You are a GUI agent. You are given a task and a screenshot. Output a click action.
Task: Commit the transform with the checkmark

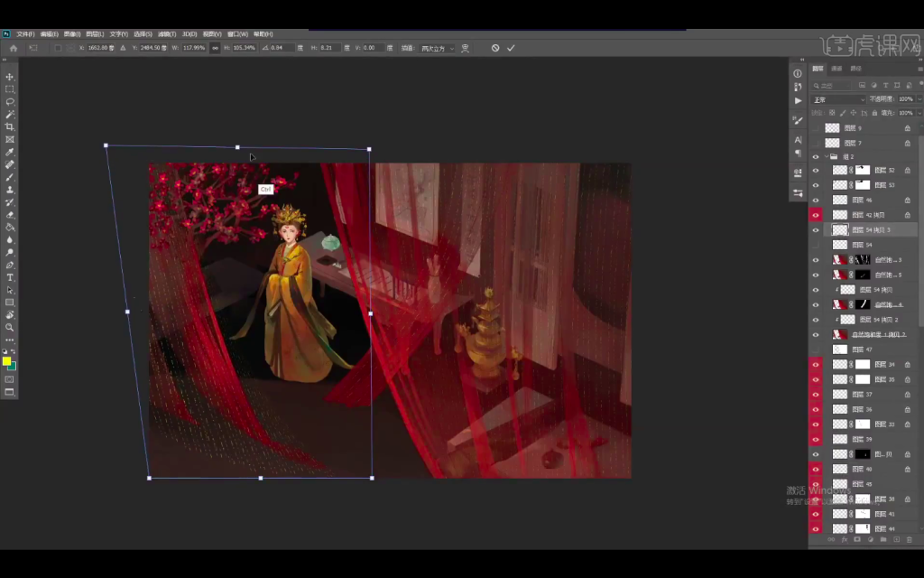point(511,48)
